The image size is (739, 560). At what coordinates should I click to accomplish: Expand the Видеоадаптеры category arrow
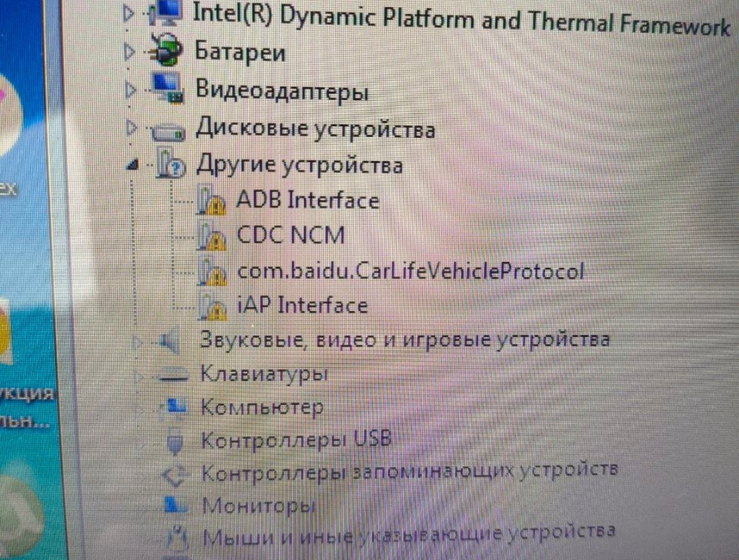coord(130,90)
